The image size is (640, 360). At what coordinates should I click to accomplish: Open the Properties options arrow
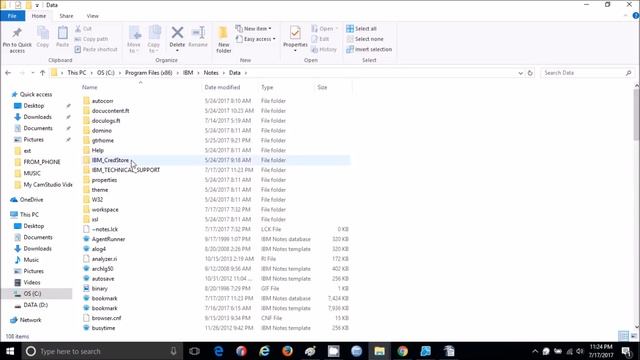(295, 50)
